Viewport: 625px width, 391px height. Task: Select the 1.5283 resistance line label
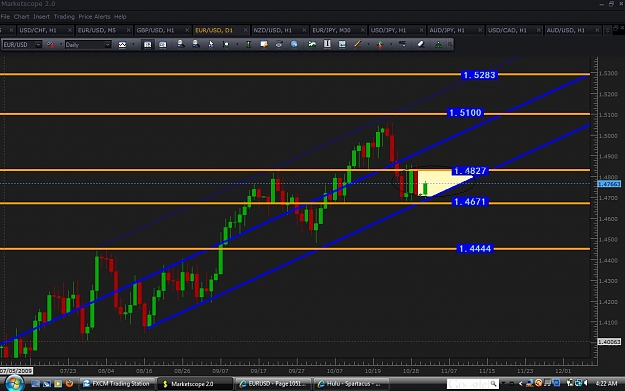coord(480,75)
